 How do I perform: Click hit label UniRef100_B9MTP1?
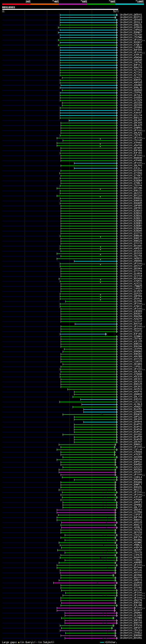(x=131, y=80)
